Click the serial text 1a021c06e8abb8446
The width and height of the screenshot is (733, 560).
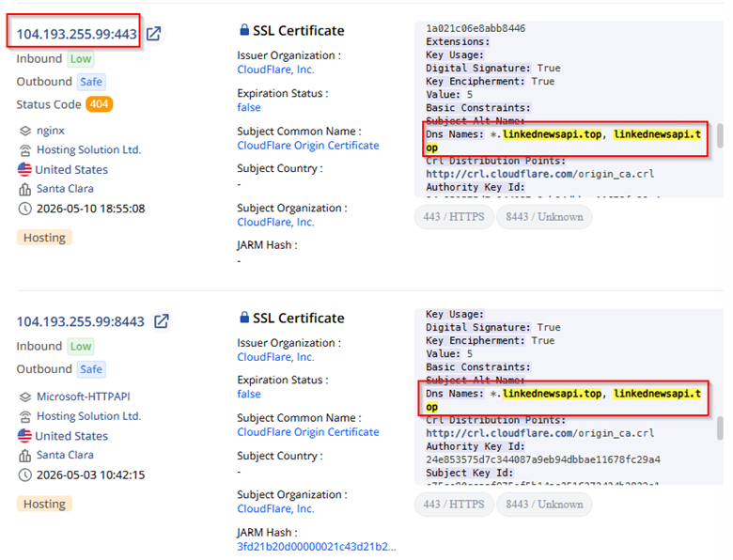(476, 28)
